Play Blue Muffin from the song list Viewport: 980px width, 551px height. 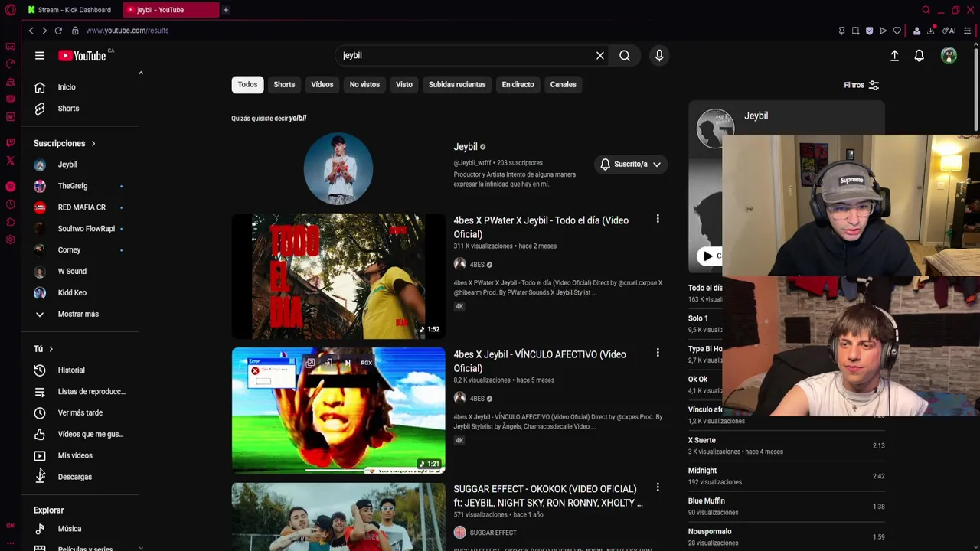click(x=786, y=507)
